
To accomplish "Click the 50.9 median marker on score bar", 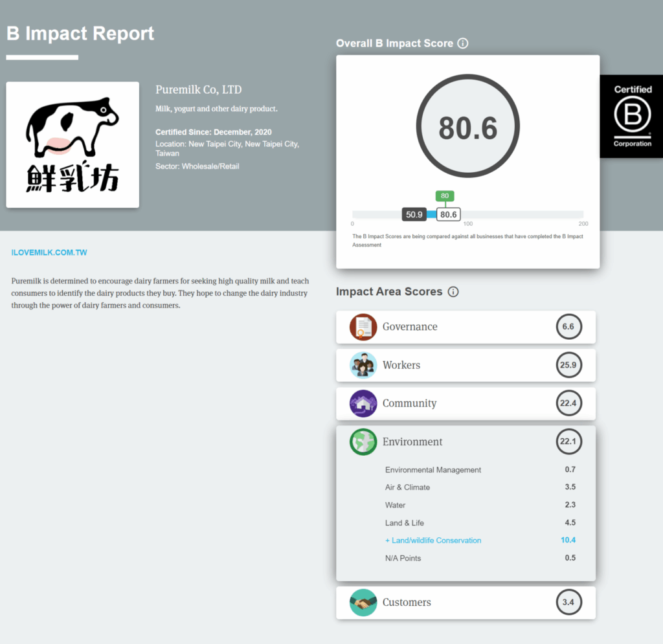I will (x=414, y=215).
